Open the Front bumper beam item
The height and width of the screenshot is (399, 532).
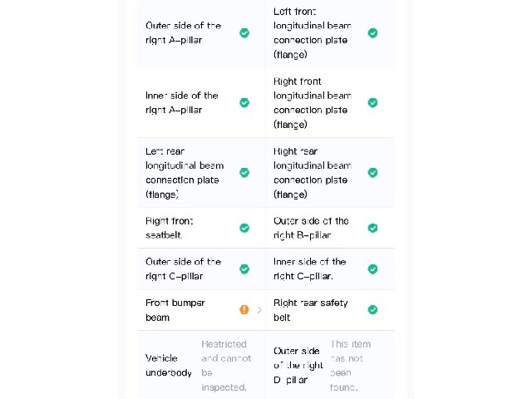[201, 310]
